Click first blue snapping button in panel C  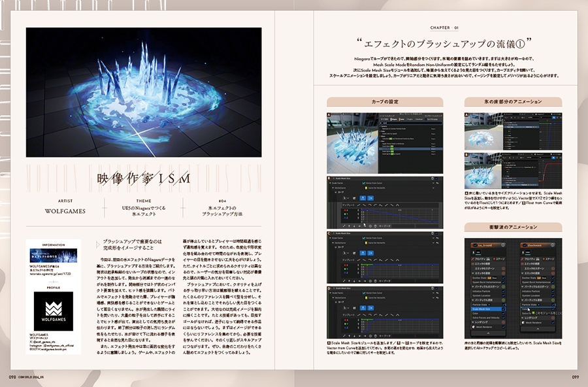[x=363, y=253]
